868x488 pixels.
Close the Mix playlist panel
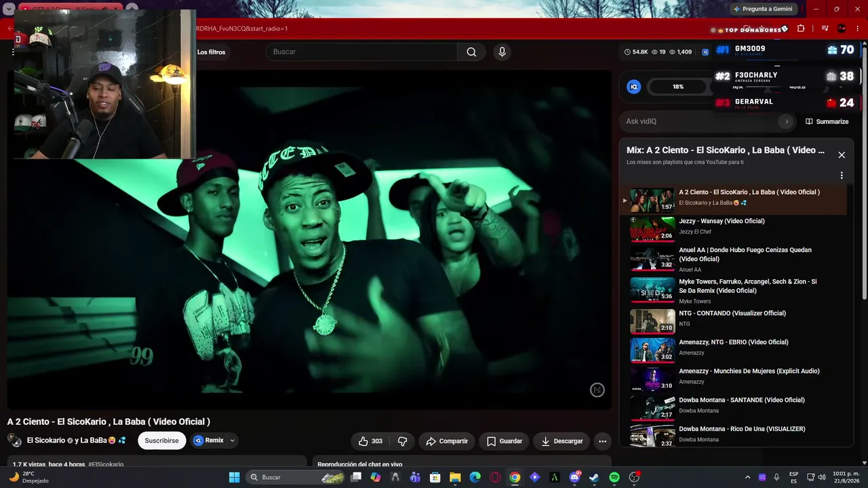pos(842,155)
